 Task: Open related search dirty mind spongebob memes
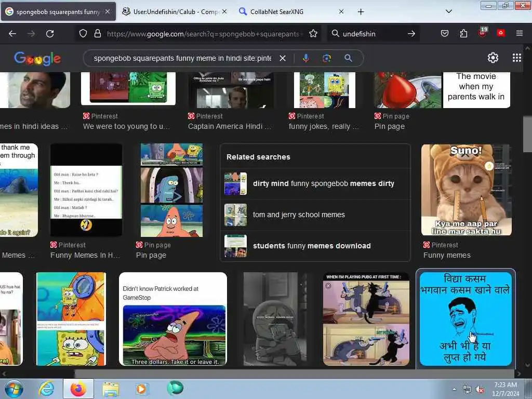tap(315, 183)
